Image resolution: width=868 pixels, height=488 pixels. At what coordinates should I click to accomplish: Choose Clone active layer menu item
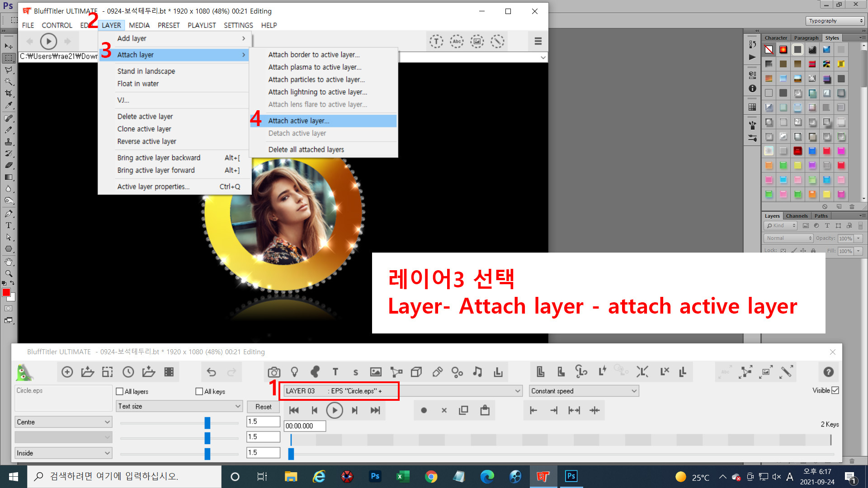[144, 129]
